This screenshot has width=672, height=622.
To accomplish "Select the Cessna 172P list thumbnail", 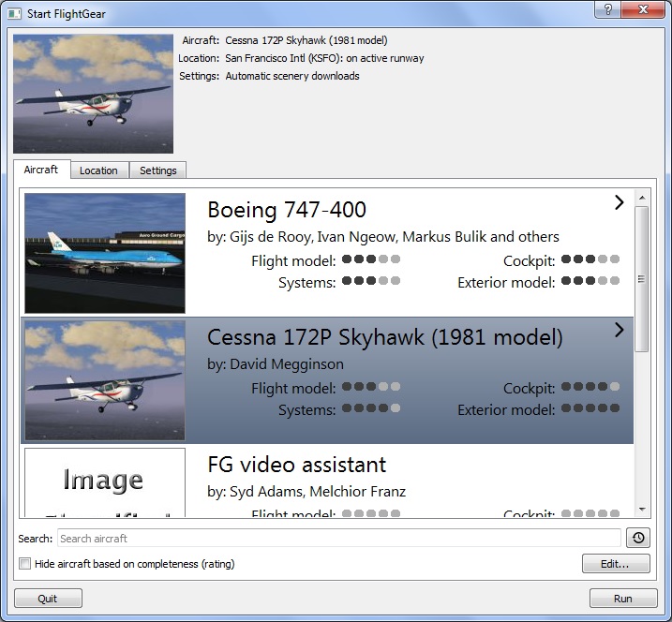I will 105,380.
